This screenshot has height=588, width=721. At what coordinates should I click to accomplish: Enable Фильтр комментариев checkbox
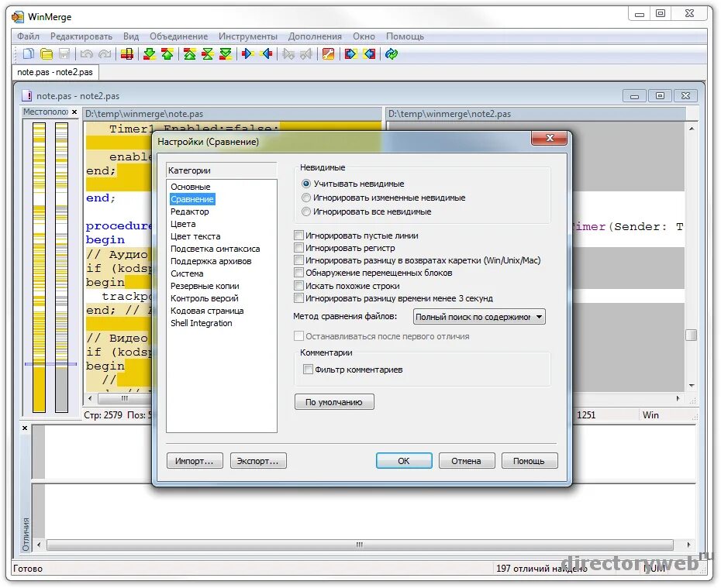[x=308, y=369]
